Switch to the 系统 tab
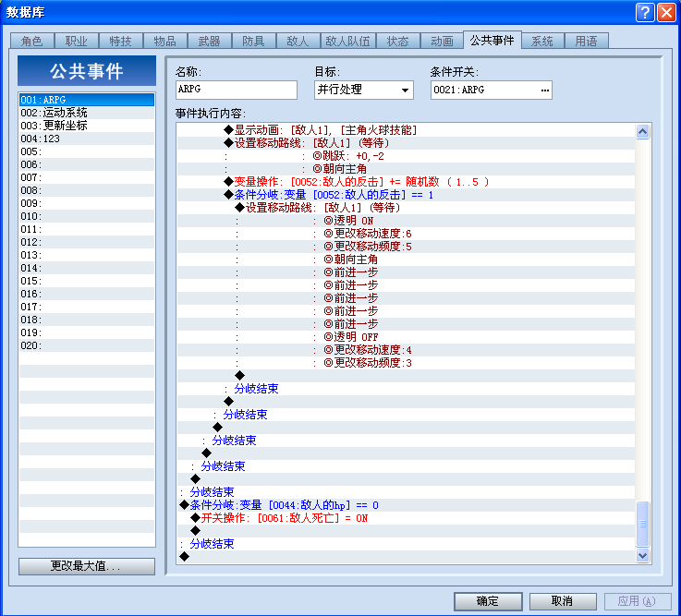The width and height of the screenshot is (681, 616). click(542, 42)
